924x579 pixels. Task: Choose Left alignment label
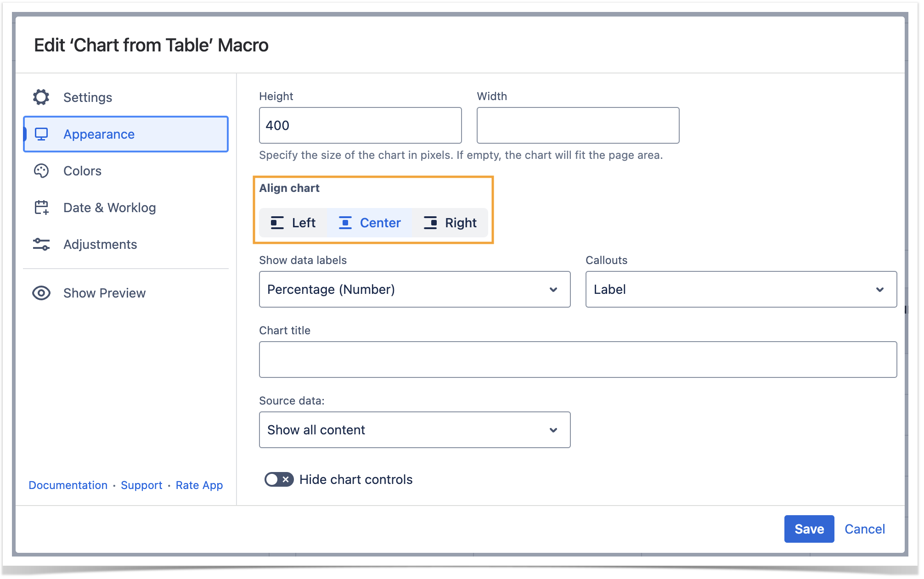point(304,223)
